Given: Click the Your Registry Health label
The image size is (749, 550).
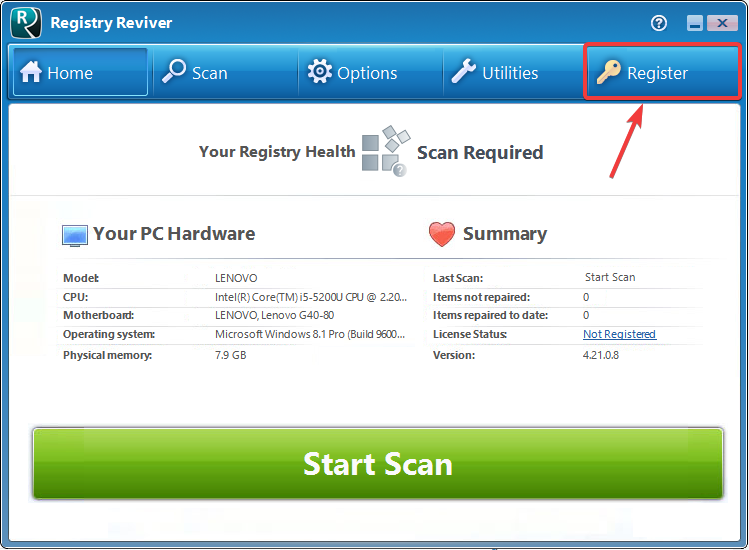Looking at the screenshot, I should click(x=277, y=151).
